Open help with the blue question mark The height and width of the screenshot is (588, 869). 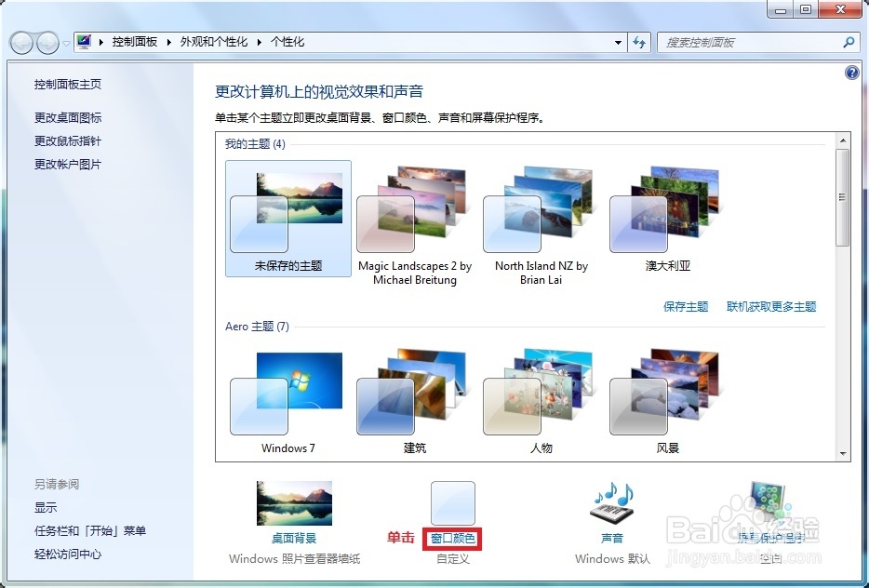[852, 73]
